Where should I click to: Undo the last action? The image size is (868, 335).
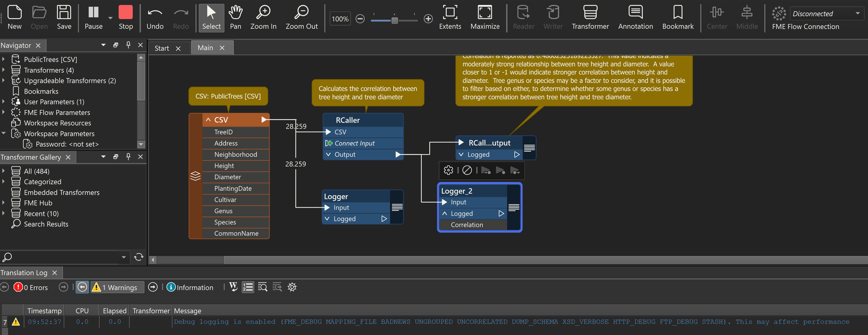point(155,18)
